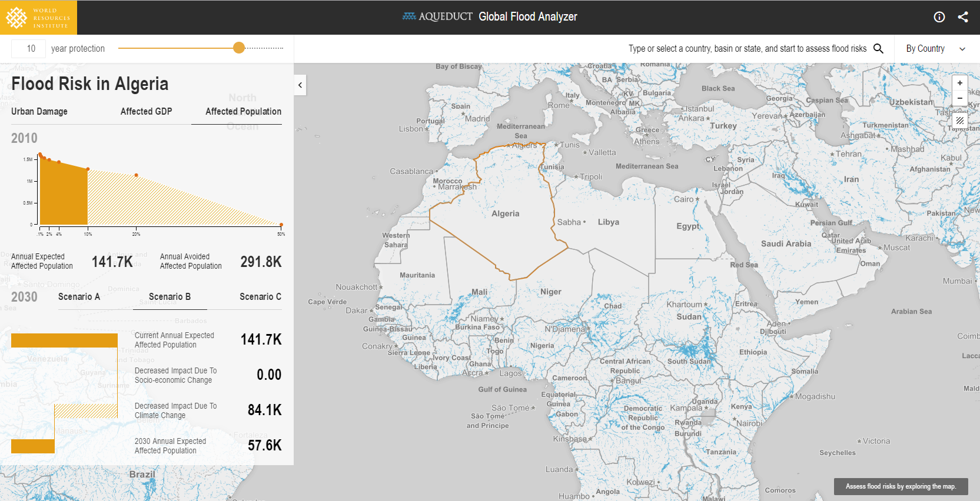Viewport: 980px width, 501px height.
Task: Open the info icon in header
Action: 939,17
